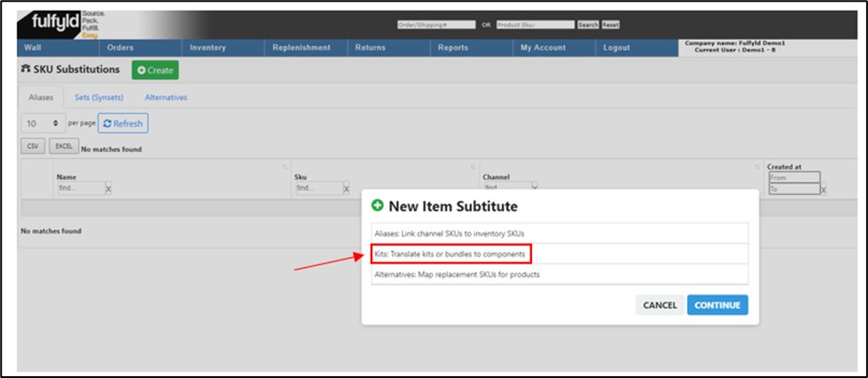Open the Inventory menu
The height and width of the screenshot is (378, 868).
[x=207, y=48]
